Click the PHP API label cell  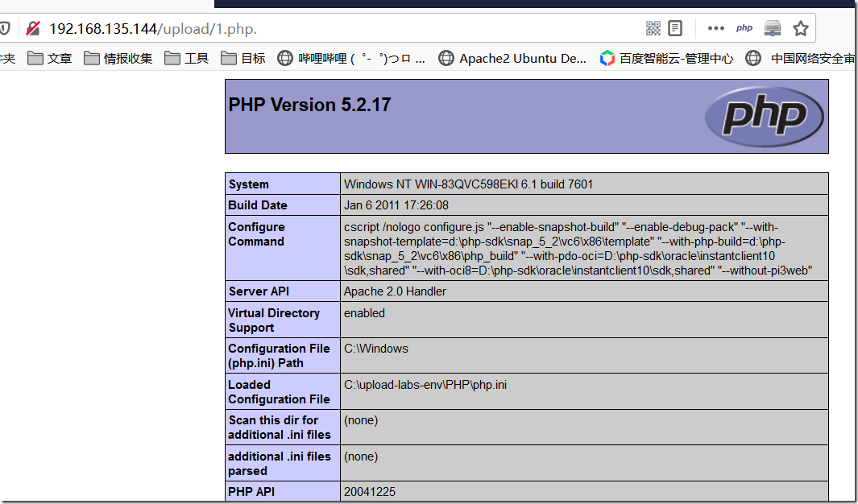click(283, 492)
